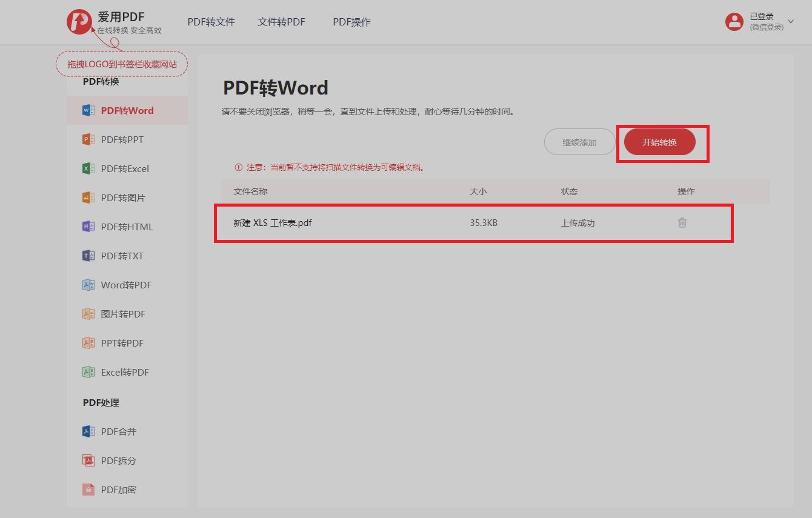Expand the 已登录 account dropdown arrow
The image size is (812, 518).
point(790,22)
